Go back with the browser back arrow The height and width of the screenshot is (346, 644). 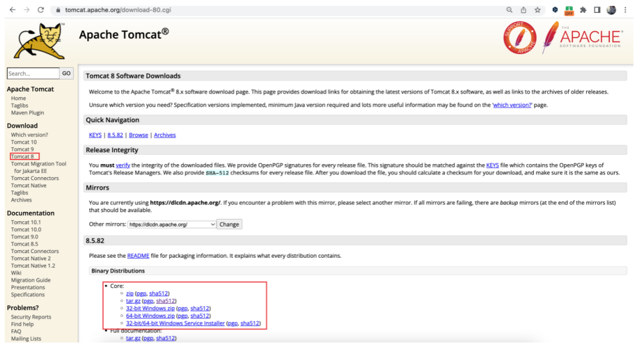click(x=13, y=10)
